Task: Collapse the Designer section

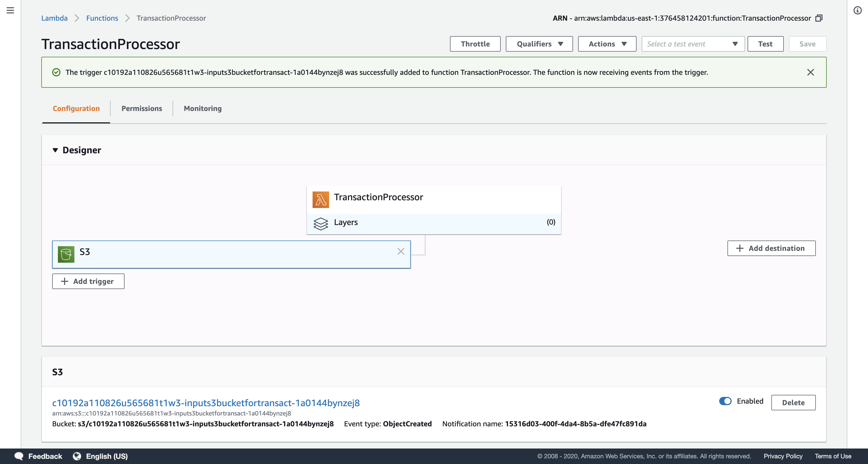Action: (x=55, y=150)
